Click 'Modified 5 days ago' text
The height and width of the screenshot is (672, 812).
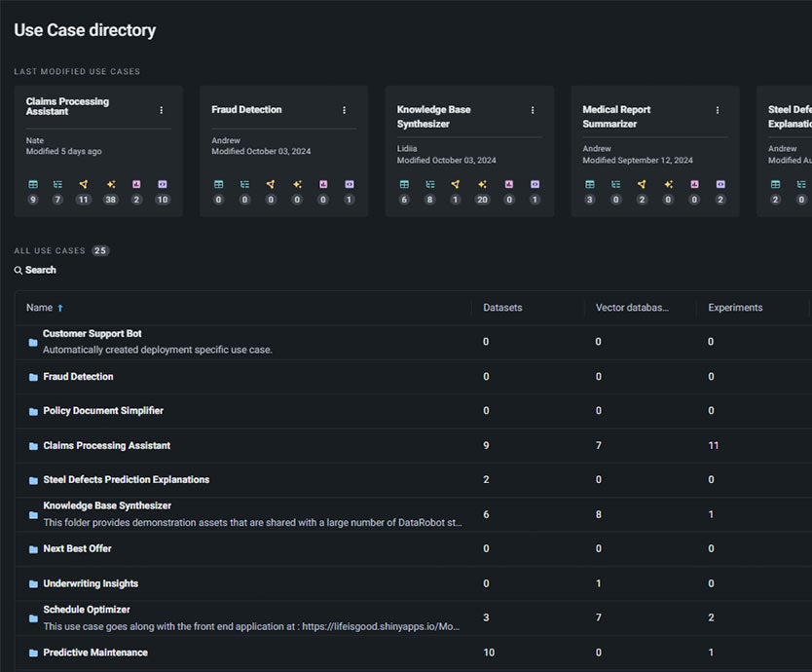coord(63,151)
